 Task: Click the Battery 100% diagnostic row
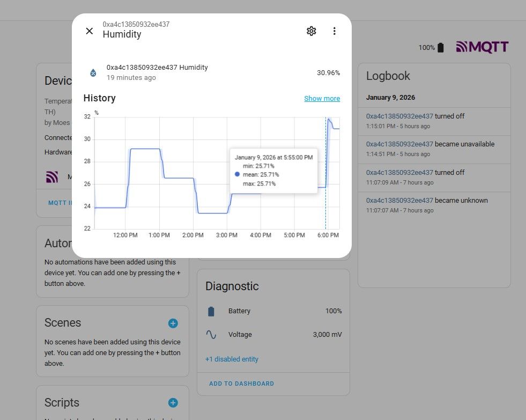(x=273, y=311)
